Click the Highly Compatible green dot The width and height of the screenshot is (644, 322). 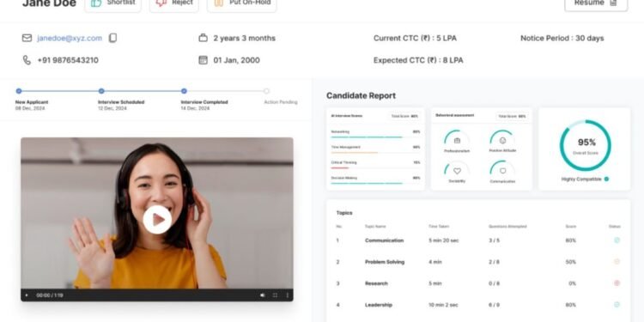[606, 179]
